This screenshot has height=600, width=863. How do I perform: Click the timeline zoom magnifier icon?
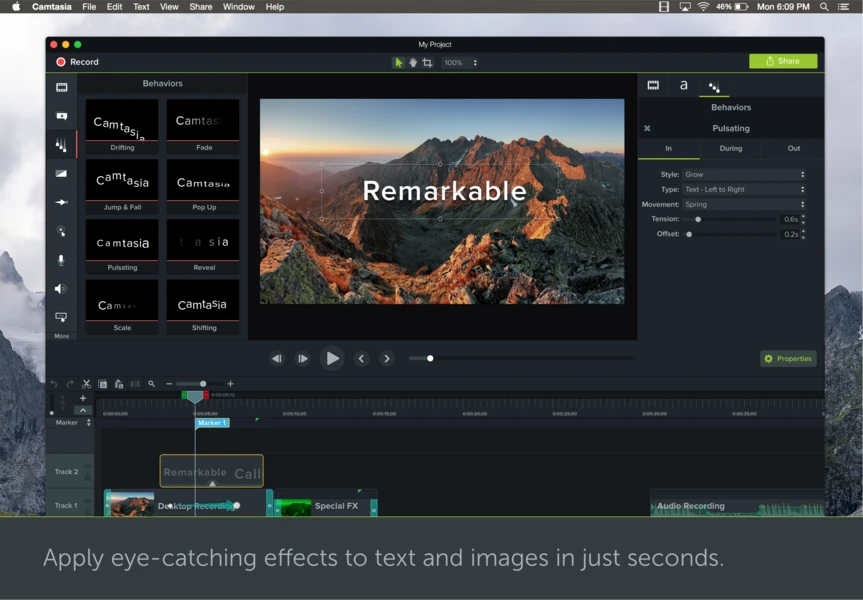pyautogui.click(x=152, y=383)
